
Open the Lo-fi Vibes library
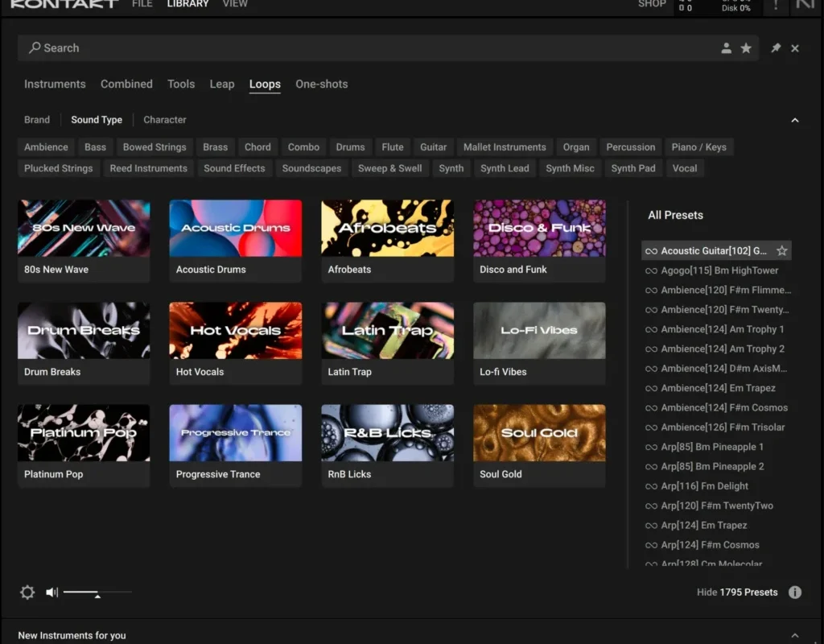(x=539, y=343)
